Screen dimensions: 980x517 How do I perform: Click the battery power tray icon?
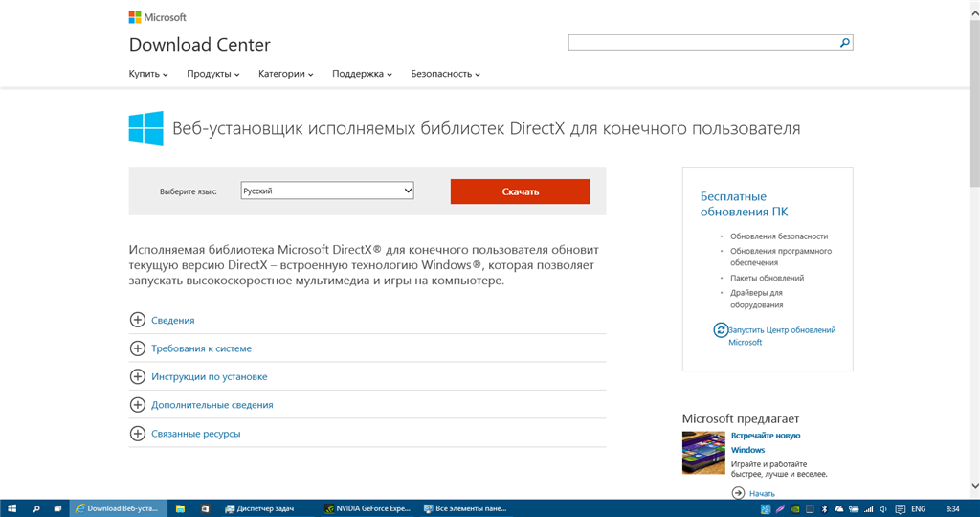(x=854, y=509)
